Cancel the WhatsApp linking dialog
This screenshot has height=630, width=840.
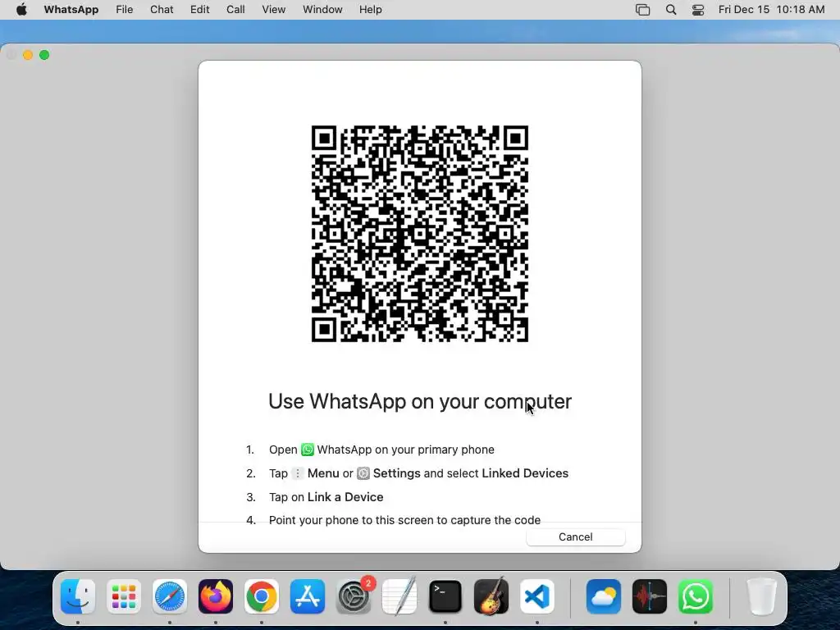(x=575, y=536)
